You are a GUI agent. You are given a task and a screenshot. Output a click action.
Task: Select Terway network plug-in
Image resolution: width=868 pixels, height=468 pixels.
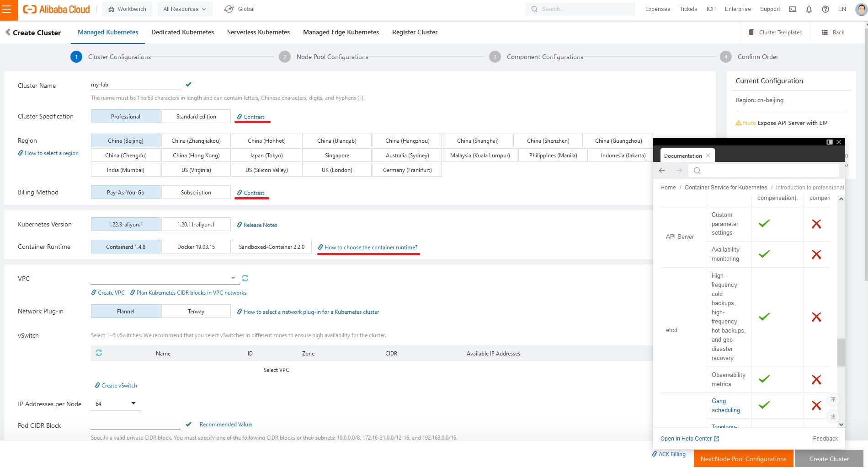[x=196, y=312]
